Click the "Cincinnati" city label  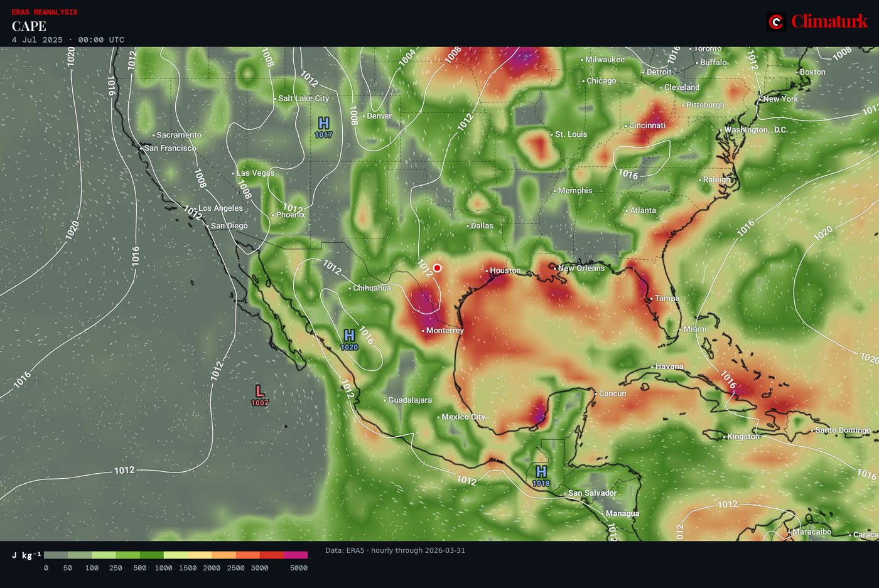coord(647,126)
